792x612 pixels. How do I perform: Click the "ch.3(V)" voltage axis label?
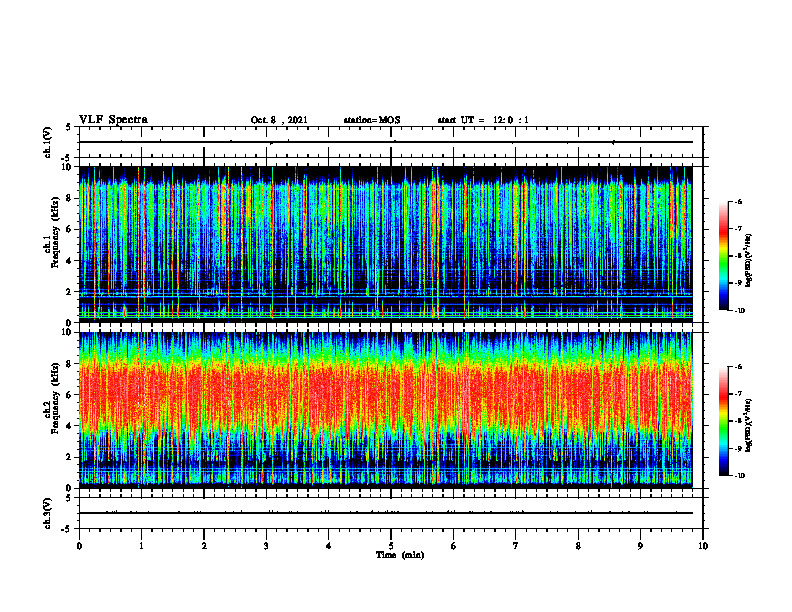pyautogui.click(x=48, y=513)
